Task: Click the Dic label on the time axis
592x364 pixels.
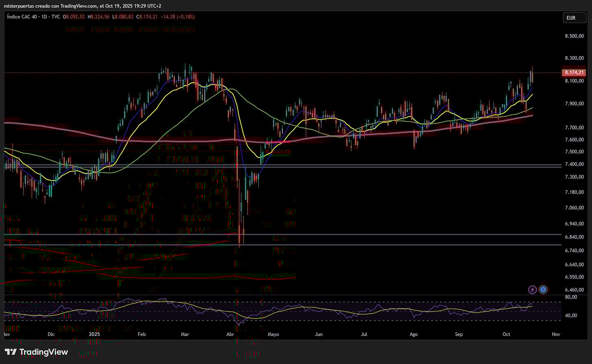Action: coord(51,334)
